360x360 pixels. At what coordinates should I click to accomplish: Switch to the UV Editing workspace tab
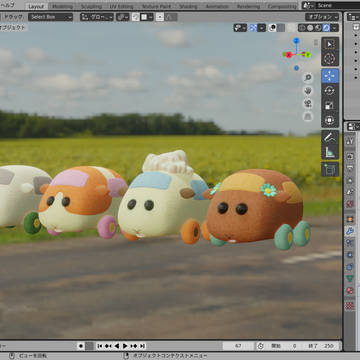pos(121,6)
